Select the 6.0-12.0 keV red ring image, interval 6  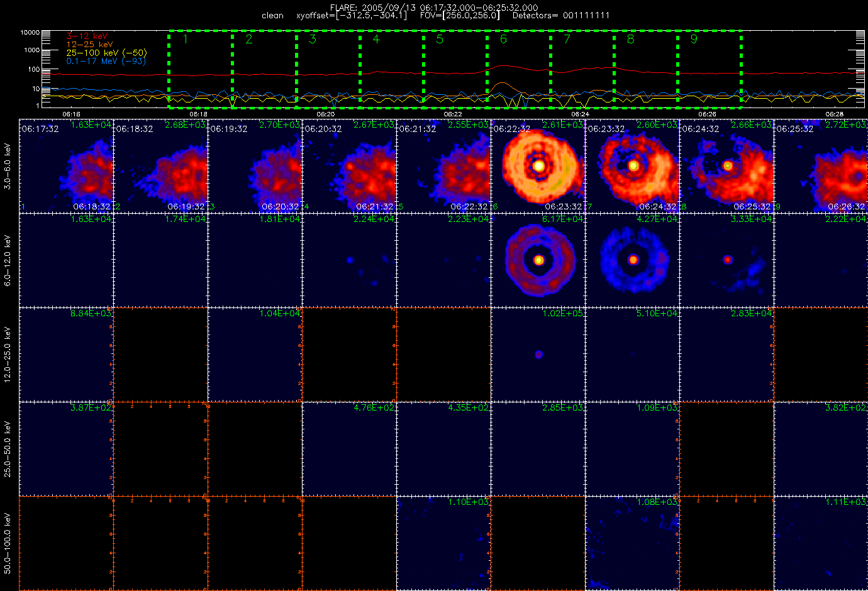pos(538,260)
